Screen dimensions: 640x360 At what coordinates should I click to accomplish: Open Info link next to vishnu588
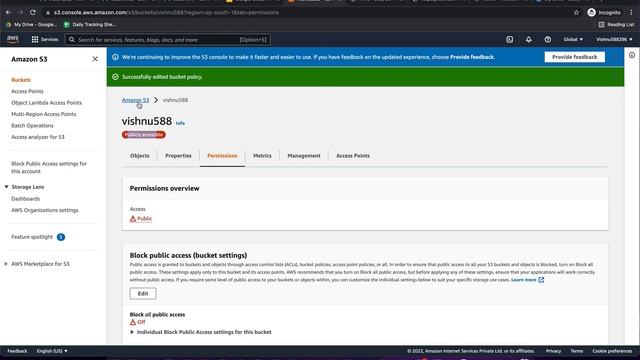pos(180,123)
